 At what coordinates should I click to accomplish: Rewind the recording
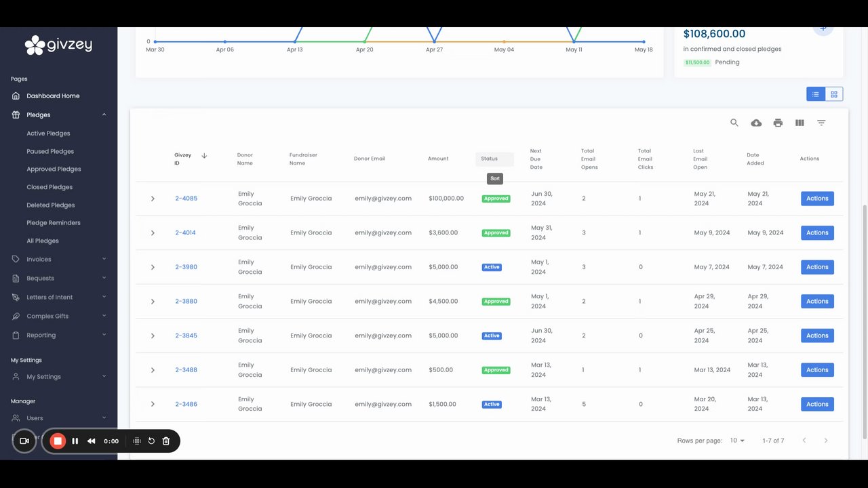[x=92, y=441]
